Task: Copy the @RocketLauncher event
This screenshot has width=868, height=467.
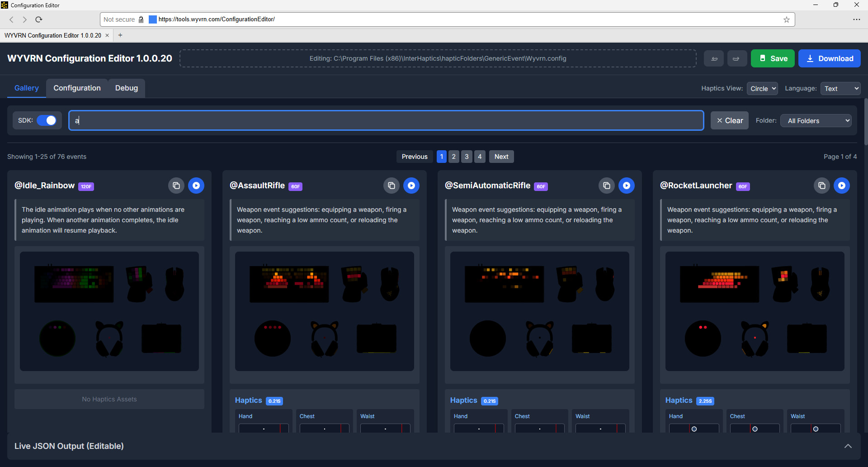Action: [821, 186]
